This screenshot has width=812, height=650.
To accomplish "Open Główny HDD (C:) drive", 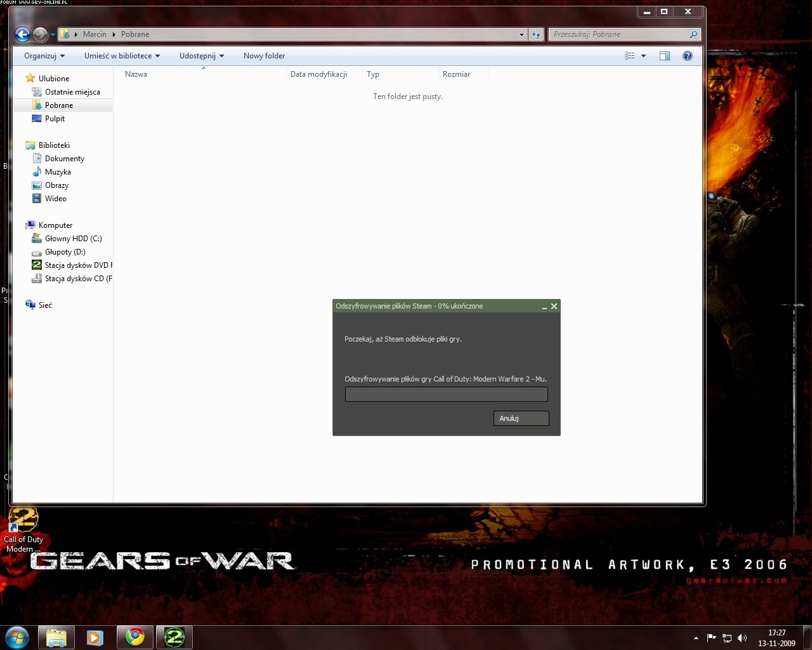I will click(73, 239).
